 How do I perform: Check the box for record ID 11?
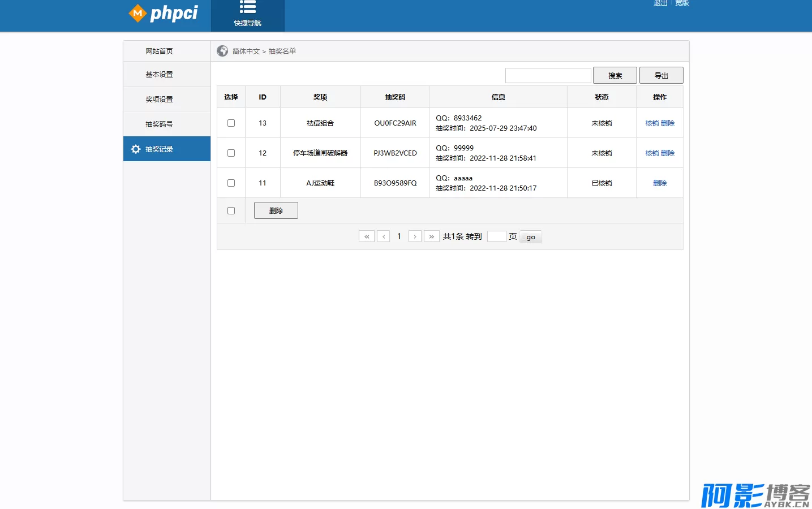click(231, 183)
